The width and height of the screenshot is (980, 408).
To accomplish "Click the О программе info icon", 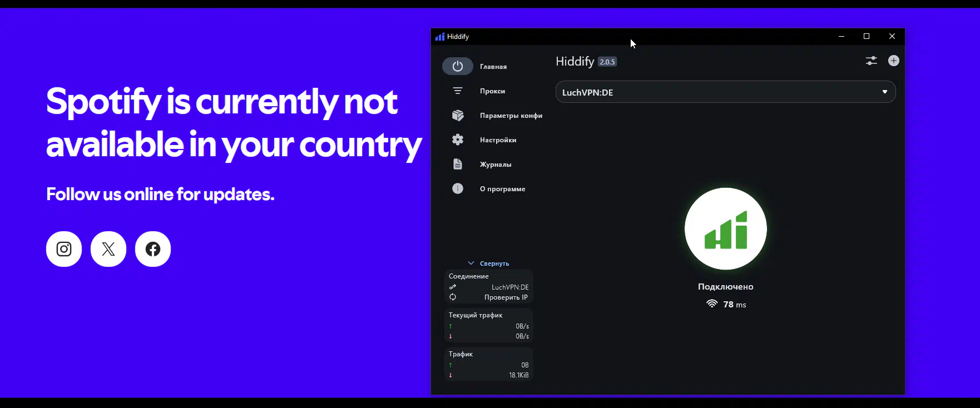I will tap(458, 188).
